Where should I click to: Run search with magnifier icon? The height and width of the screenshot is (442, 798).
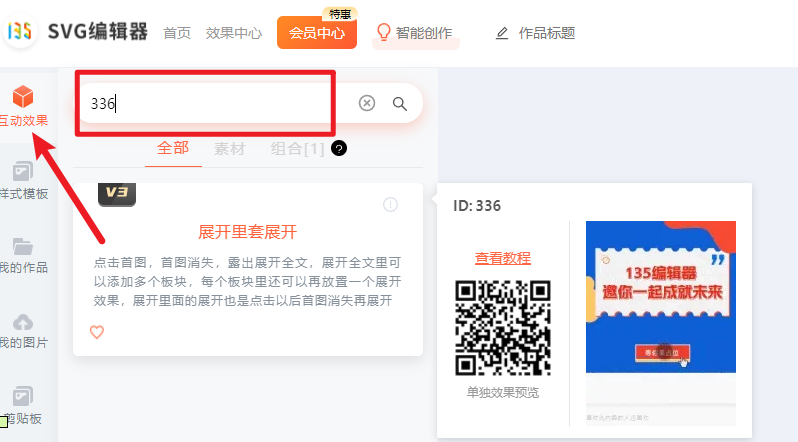tap(400, 104)
